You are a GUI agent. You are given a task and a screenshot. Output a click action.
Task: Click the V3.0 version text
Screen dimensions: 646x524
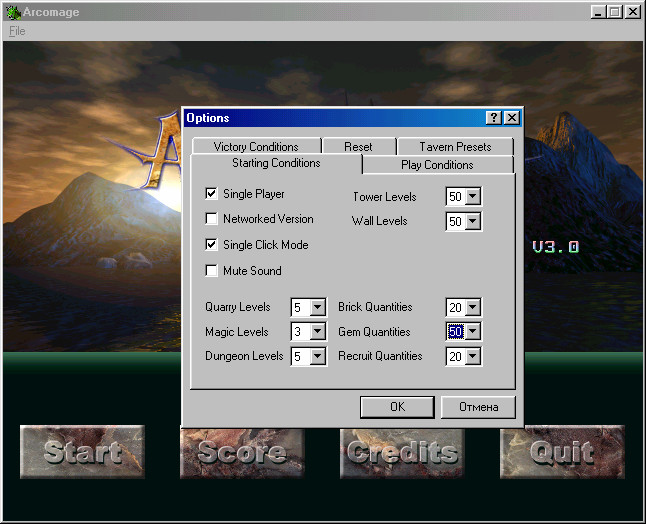pos(556,247)
